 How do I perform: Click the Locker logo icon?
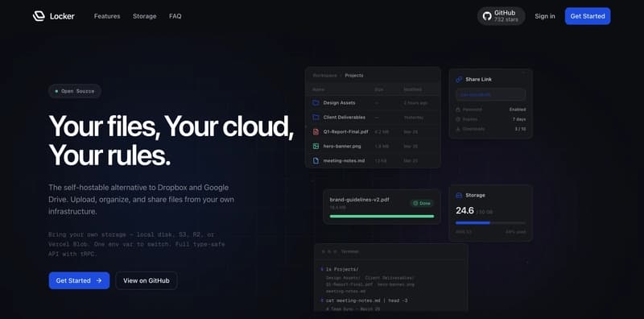click(x=39, y=16)
